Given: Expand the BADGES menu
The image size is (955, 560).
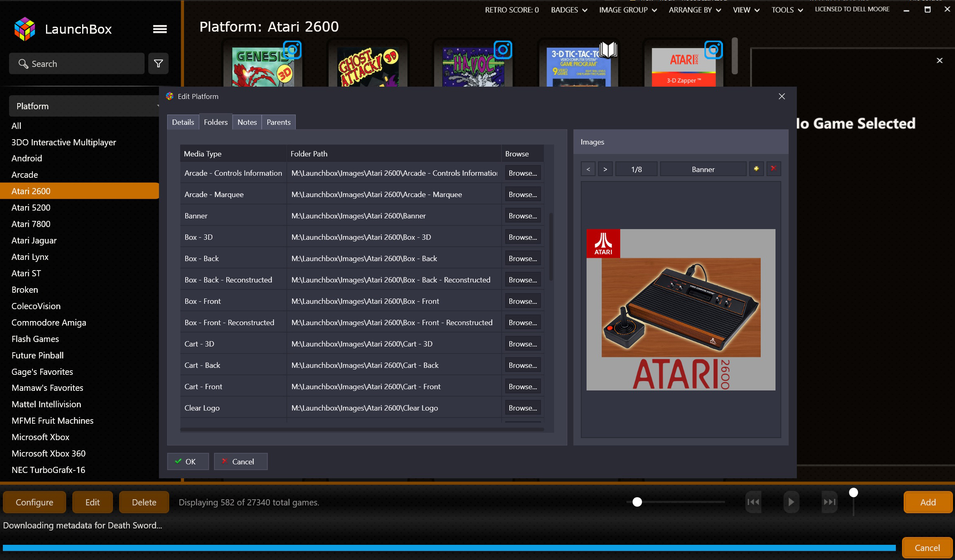Looking at the screenshot, I should pos(569,10).
